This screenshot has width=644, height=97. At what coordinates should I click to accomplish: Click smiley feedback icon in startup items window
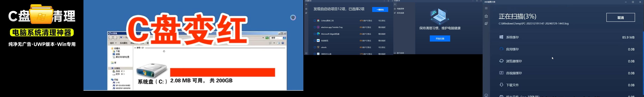306,53
